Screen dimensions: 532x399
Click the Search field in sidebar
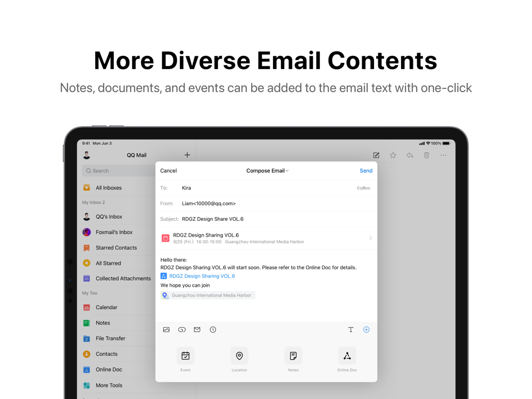pos(119,171)
